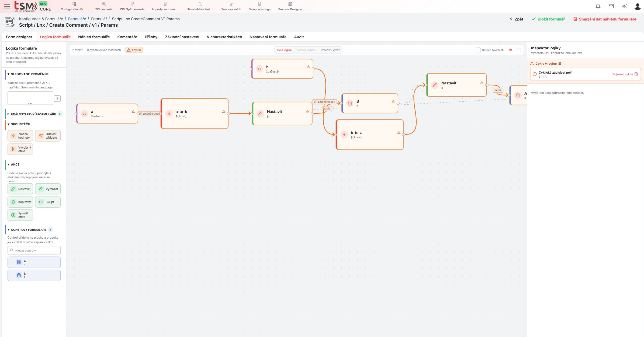Switch to V charakteristikách tab
The width and height of the screenshot is (644, 337).
tap(224, 37)
